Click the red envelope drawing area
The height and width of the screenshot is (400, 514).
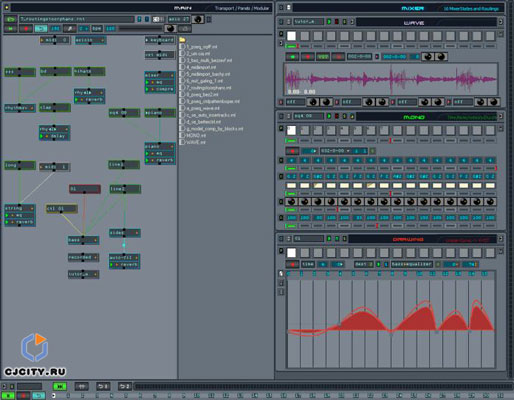[x=391, y=323]
